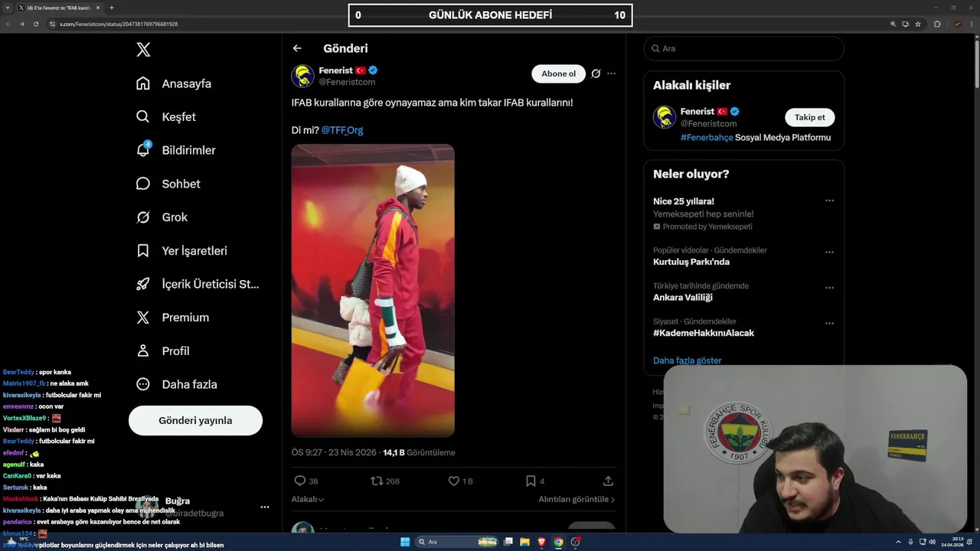The height and width of the screenshot is (551, 980).
Task: Click the X logo in the sidebar
Action: pos(143,50)
